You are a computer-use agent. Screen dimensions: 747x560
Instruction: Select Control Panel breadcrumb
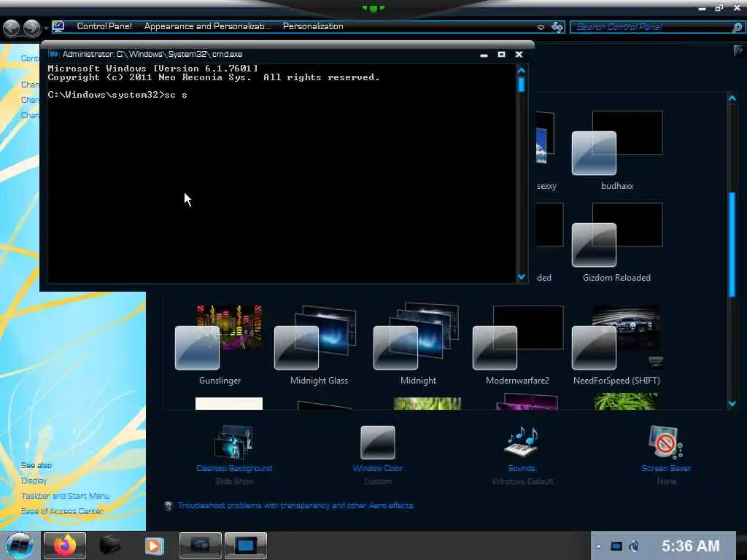[x=104, y=26]
